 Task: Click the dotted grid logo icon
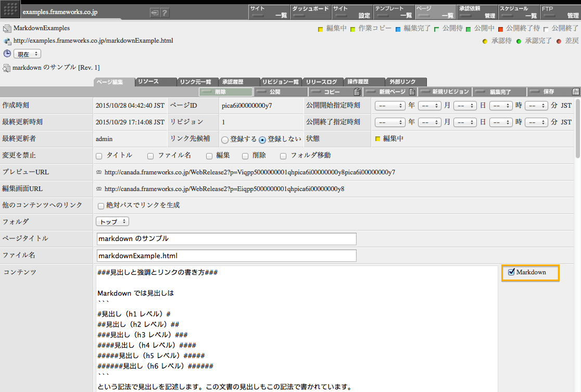[10, 10]
